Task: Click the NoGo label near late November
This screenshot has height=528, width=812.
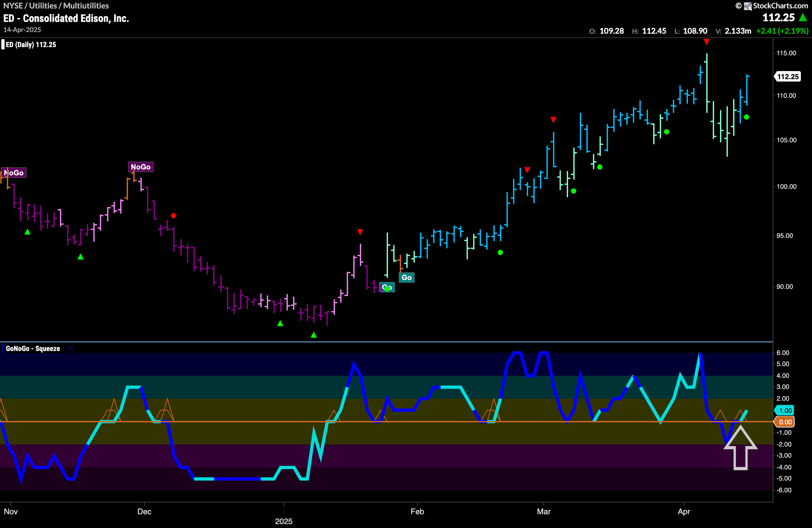Action: (140, 167)
